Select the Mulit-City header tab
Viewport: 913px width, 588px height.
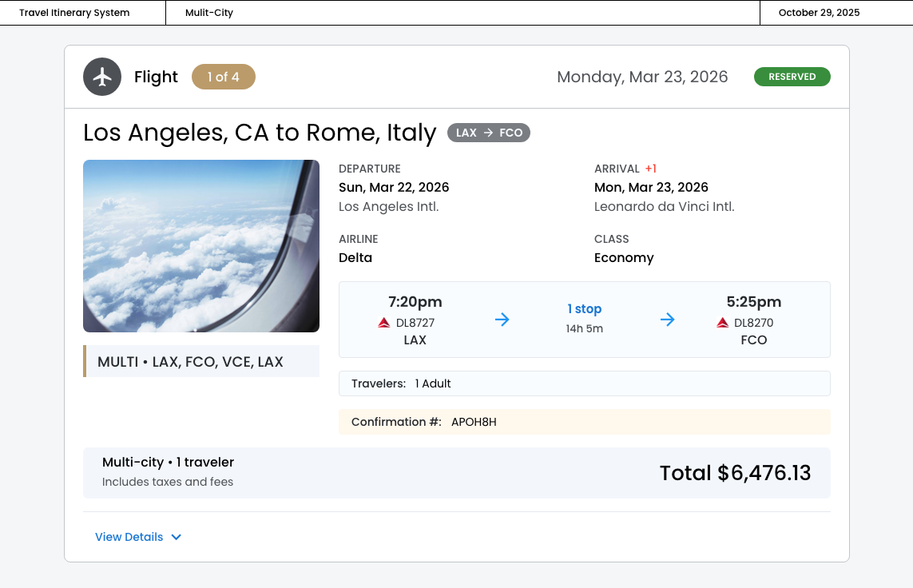click(209, 13)
